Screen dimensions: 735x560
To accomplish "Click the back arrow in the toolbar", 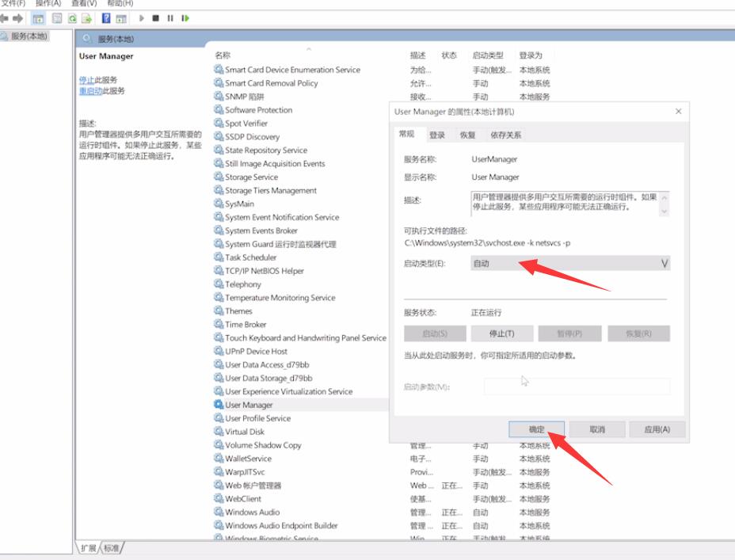I will pos(4,18).
